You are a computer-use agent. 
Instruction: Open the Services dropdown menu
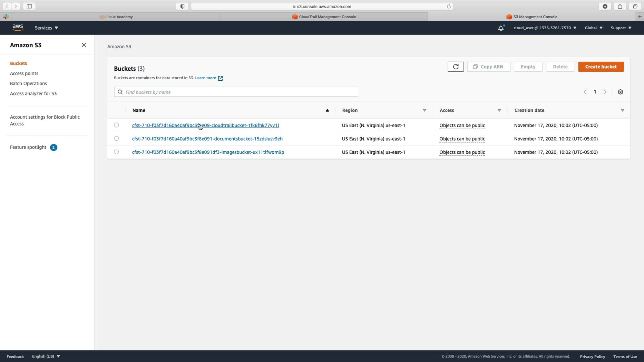[x=46, y=28]
